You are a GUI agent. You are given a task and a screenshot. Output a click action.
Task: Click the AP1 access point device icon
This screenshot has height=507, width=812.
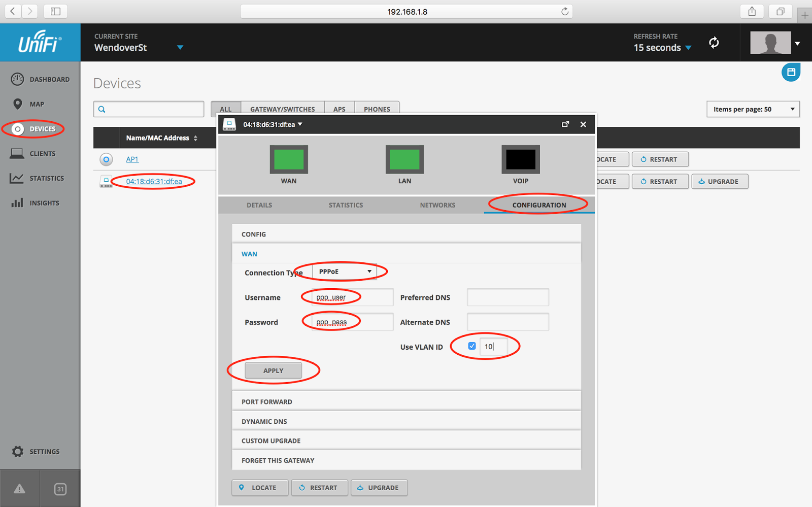click(106, 159)
